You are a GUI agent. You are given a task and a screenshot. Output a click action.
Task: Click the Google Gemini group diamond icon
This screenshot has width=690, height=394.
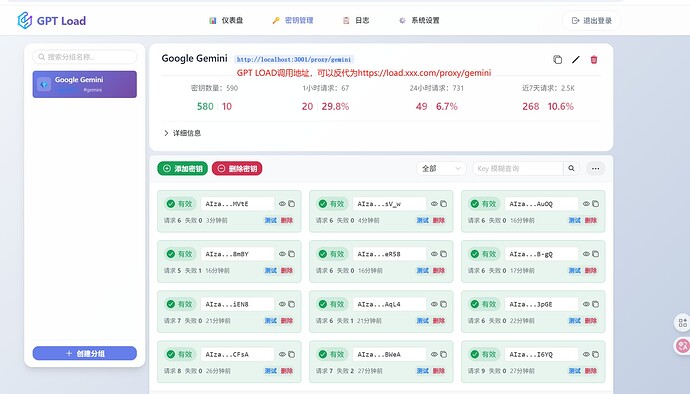(44, 84)
